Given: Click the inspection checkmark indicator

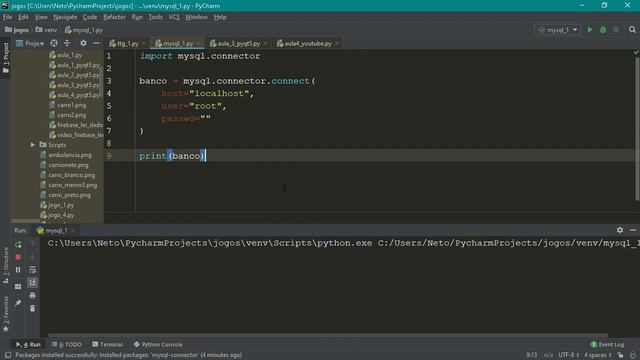Looking at the screenshot, I should point(636,52).
